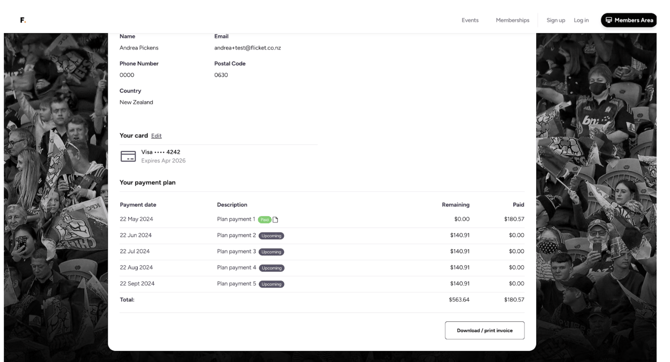Click Upcoming badge for Plan payment 2

click(271, 236)
